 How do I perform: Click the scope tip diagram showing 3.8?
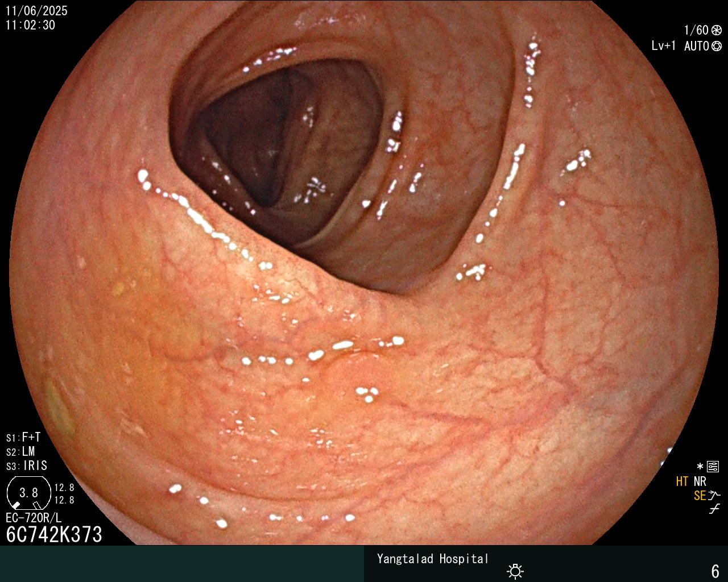(x=28, y=493)
